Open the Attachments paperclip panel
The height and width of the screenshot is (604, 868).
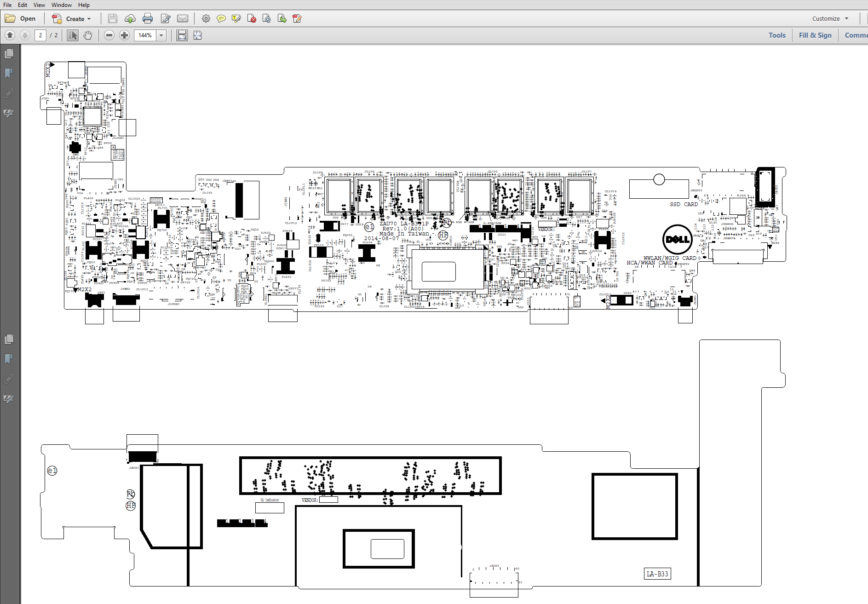[x=8, y=93]
